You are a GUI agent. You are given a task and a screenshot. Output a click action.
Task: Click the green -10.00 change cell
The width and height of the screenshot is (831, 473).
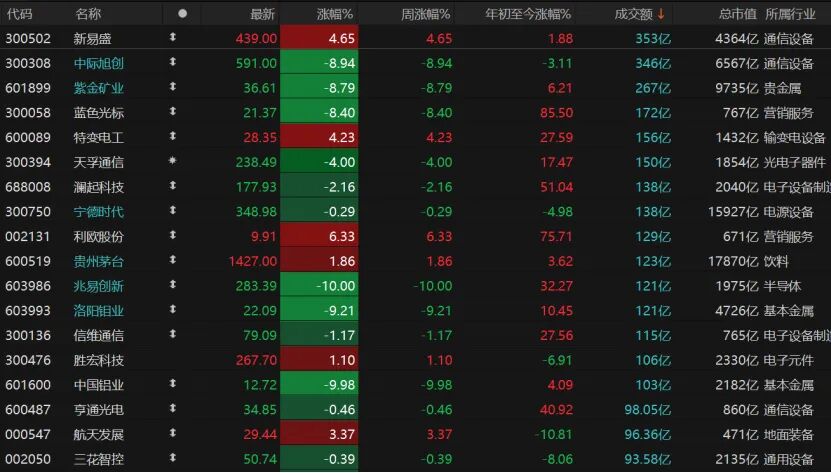pyautogui.click(x=318, y=285)
